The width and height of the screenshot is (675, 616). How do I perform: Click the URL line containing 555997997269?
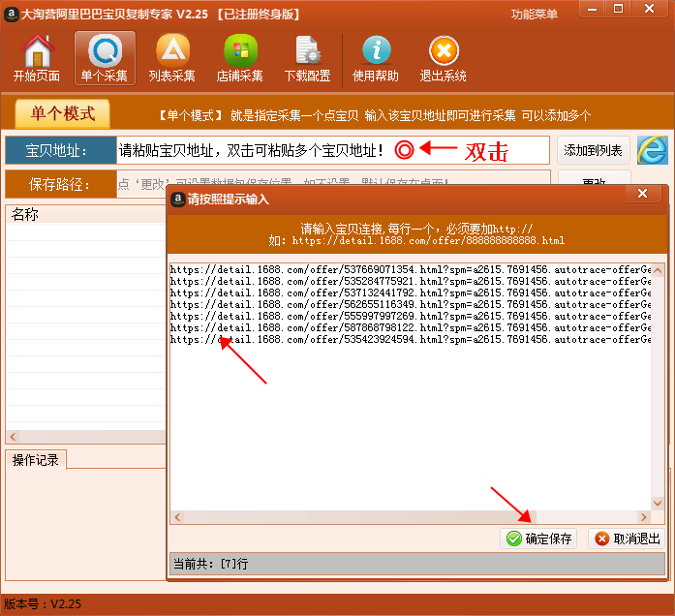pos(411,316)
